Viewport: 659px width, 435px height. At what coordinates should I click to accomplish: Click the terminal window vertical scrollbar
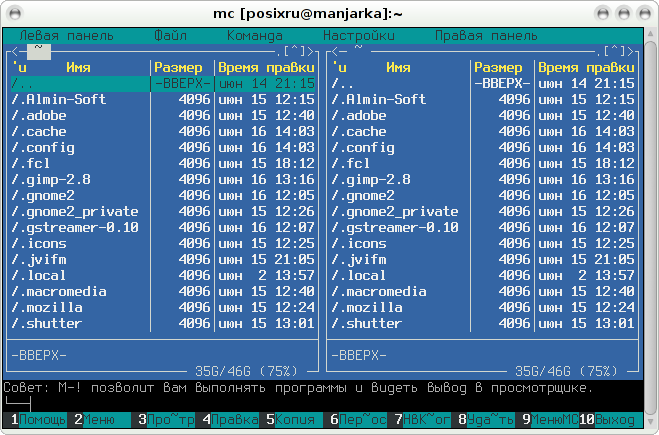point(651,229)
